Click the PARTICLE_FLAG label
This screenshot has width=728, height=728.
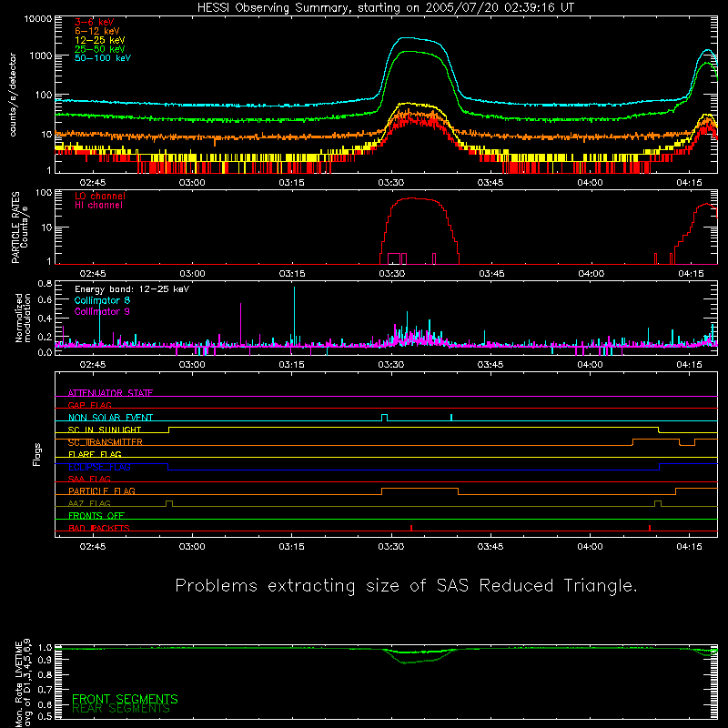102,490
